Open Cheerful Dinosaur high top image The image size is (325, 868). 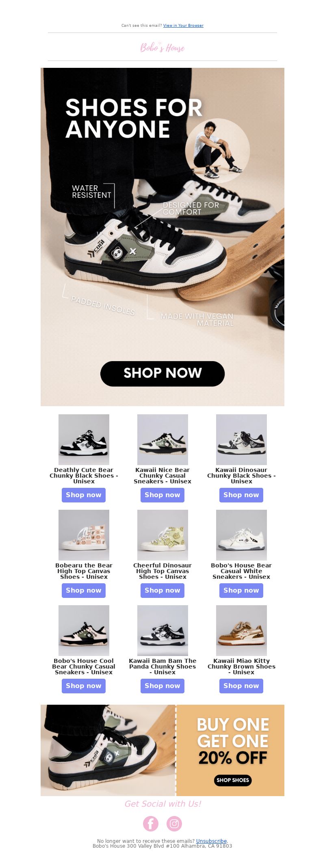pos(162,535)
